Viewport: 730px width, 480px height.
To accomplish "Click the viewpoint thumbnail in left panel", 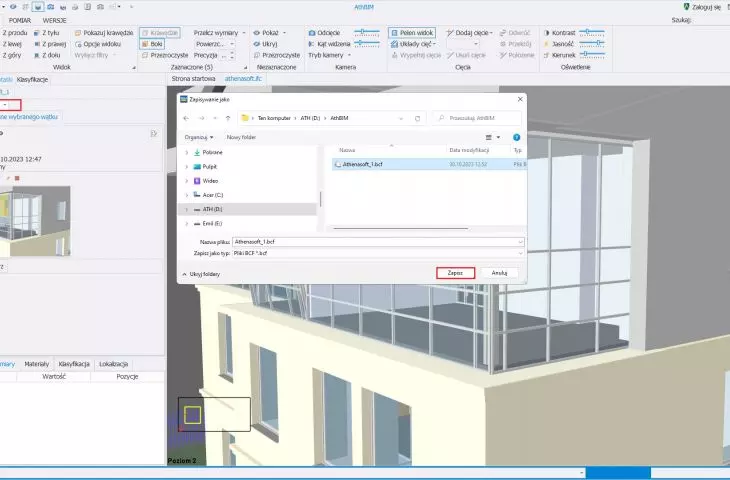I will point(35,221).
